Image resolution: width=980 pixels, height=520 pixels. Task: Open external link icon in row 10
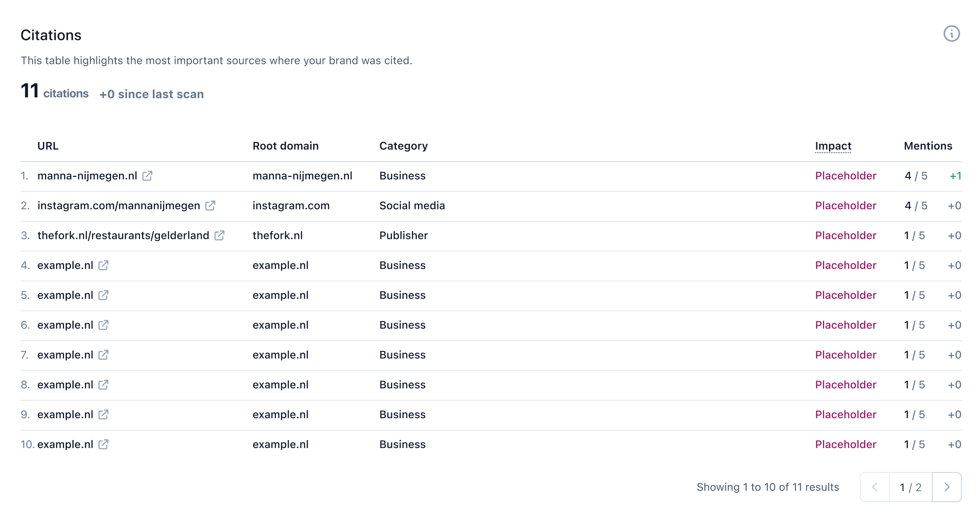pyautogui.click(x=103, y=444)
